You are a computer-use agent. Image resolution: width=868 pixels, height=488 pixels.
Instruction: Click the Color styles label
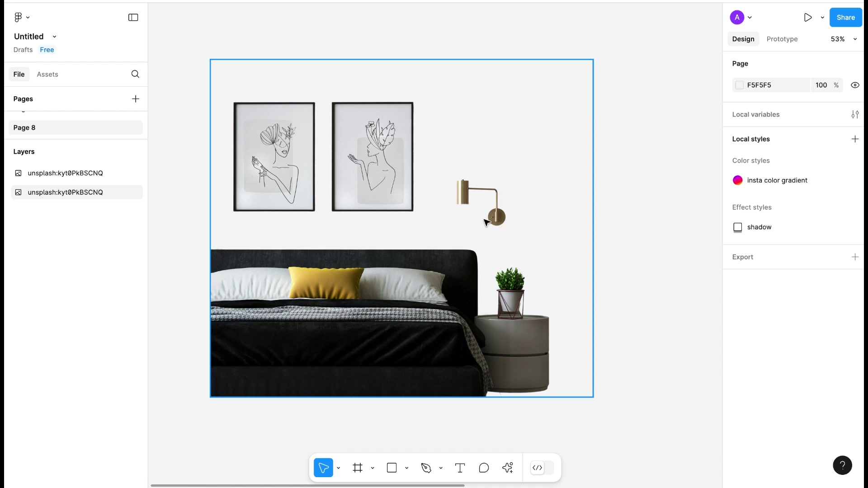tap(751, 161)
